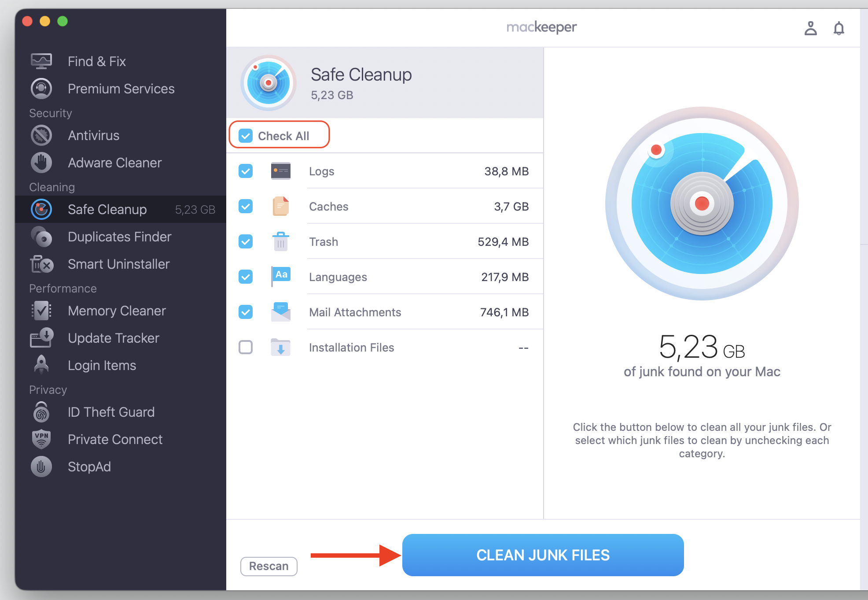Viewport: 868px width, 600px height.
Task: Minimize the MacKeeper window
Action: 45,21
